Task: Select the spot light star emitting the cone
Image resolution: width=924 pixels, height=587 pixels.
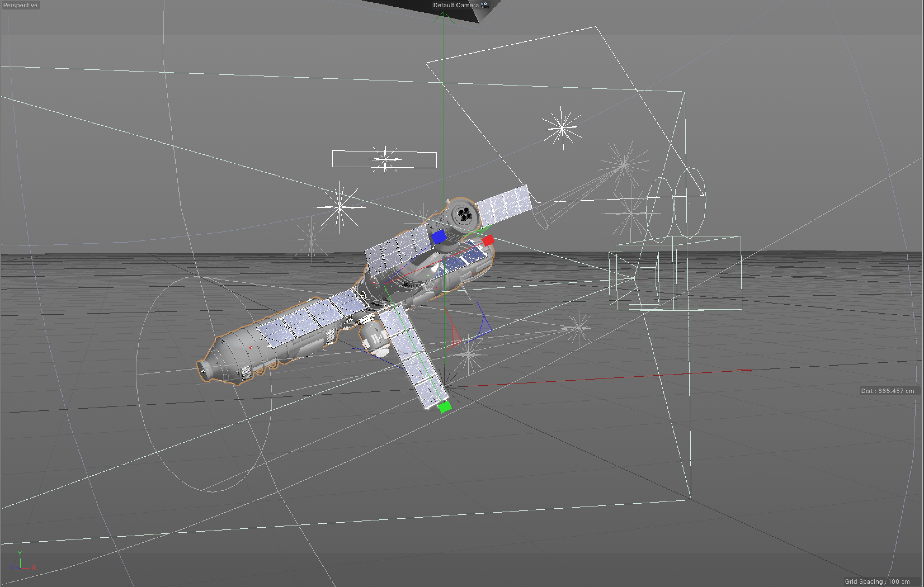Action: [624, 165]
